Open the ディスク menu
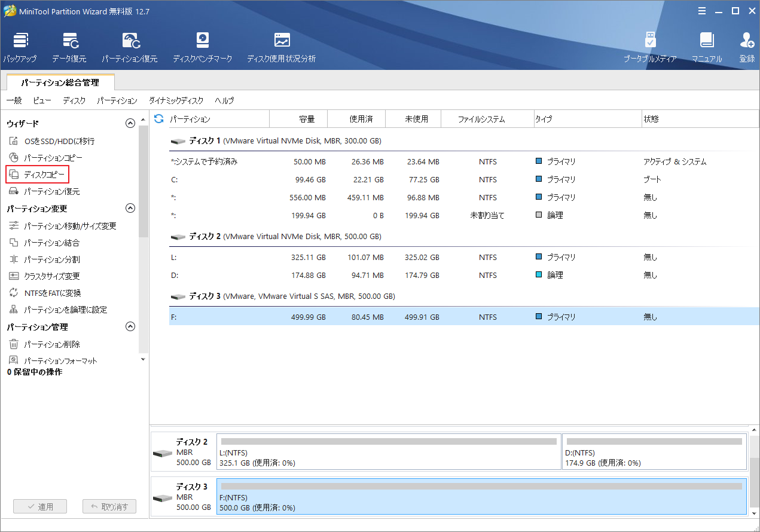 pos(74,100)
